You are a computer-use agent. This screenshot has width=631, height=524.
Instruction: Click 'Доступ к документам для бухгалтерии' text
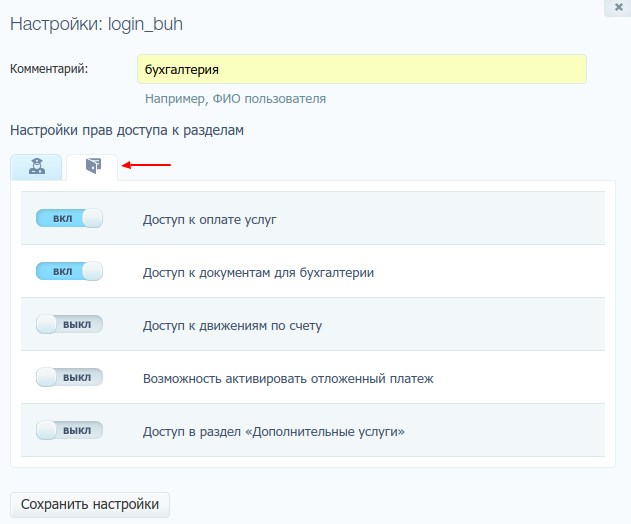point(258,272)
